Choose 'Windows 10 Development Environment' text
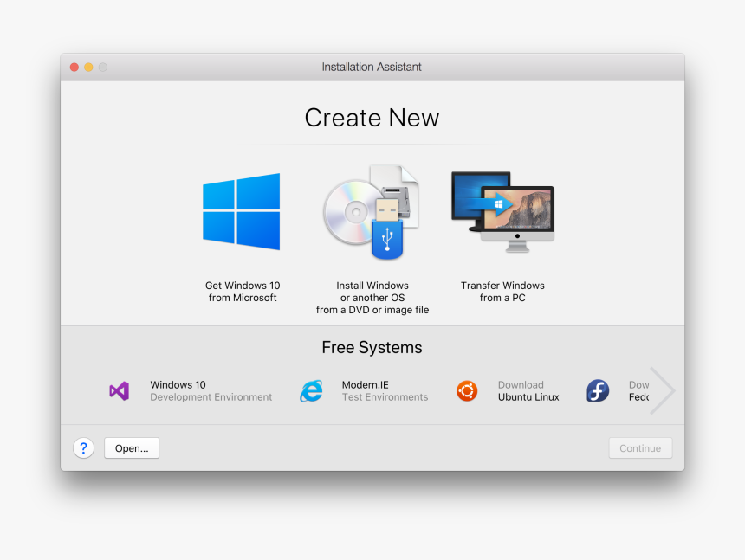Viewport: 745px width, 560px height. tap(211, 391)
